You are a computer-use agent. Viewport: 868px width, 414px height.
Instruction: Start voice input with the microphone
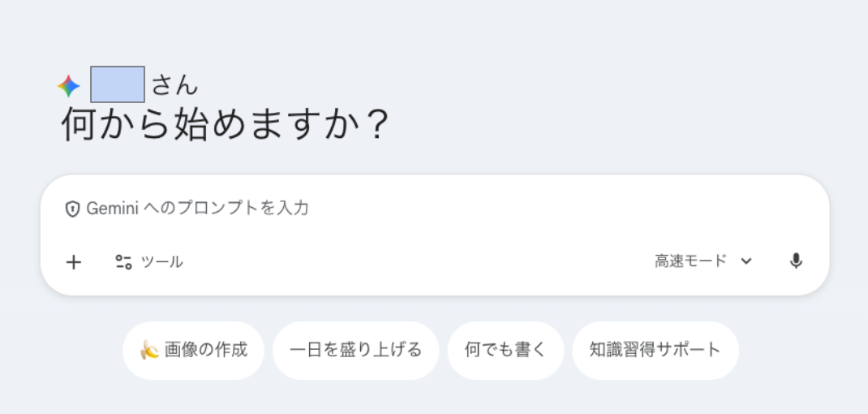tap(796, 261)
